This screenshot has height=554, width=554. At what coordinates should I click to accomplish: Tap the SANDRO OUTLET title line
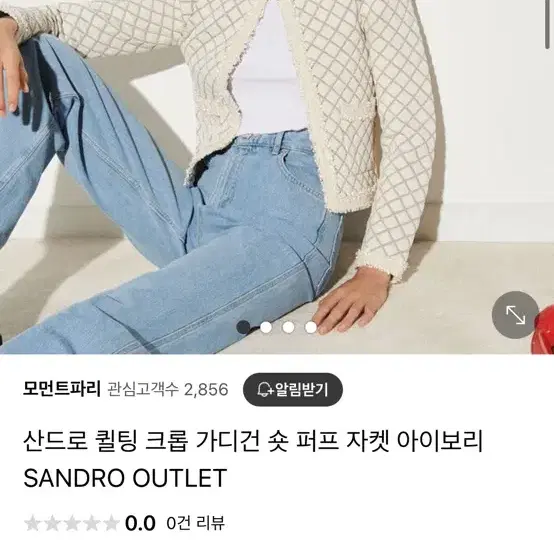tap(125, 478)
